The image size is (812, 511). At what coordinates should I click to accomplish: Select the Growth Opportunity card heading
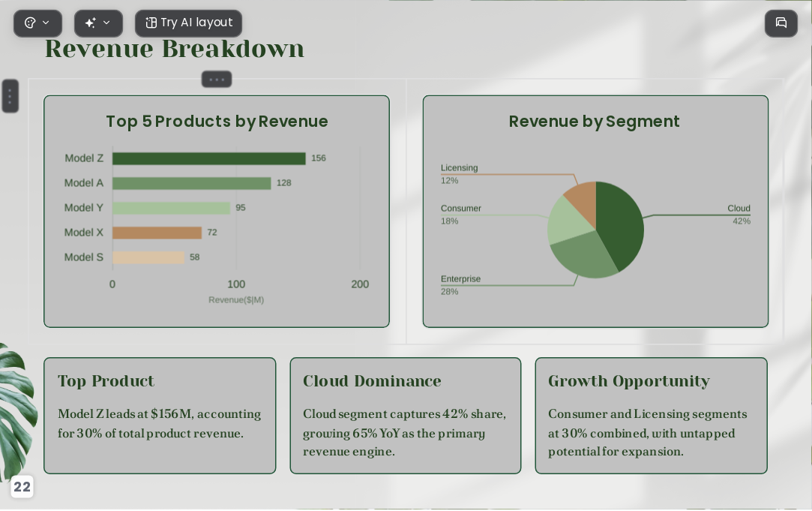click(628, 381)
